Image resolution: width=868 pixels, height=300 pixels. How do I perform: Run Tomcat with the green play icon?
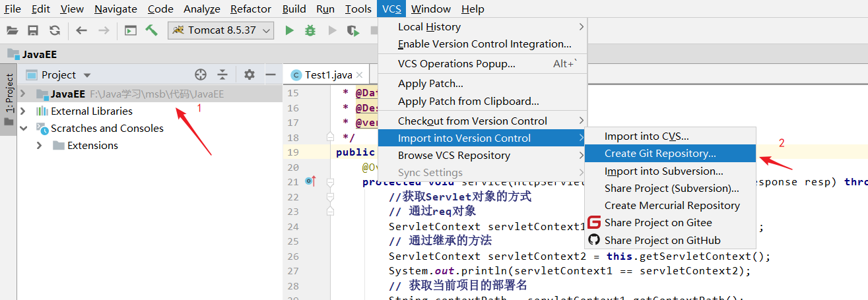[289, 30]
